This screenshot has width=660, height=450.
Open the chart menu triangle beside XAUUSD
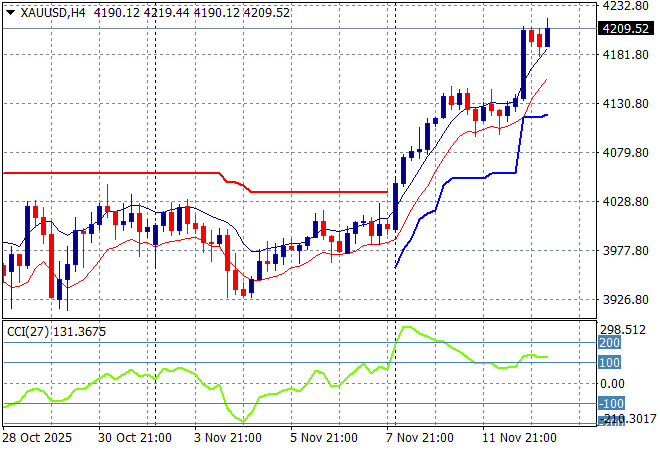11,13
